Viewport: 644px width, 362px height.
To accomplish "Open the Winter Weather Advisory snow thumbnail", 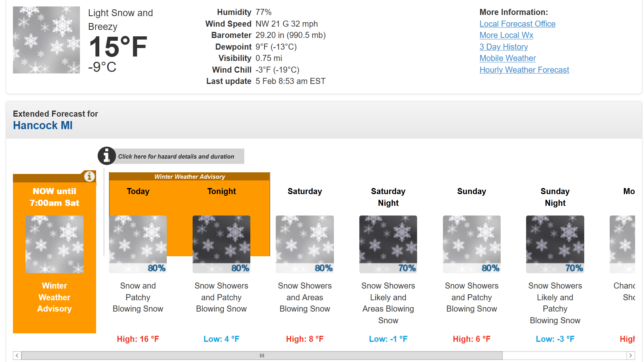I will (x=55, y=244).
